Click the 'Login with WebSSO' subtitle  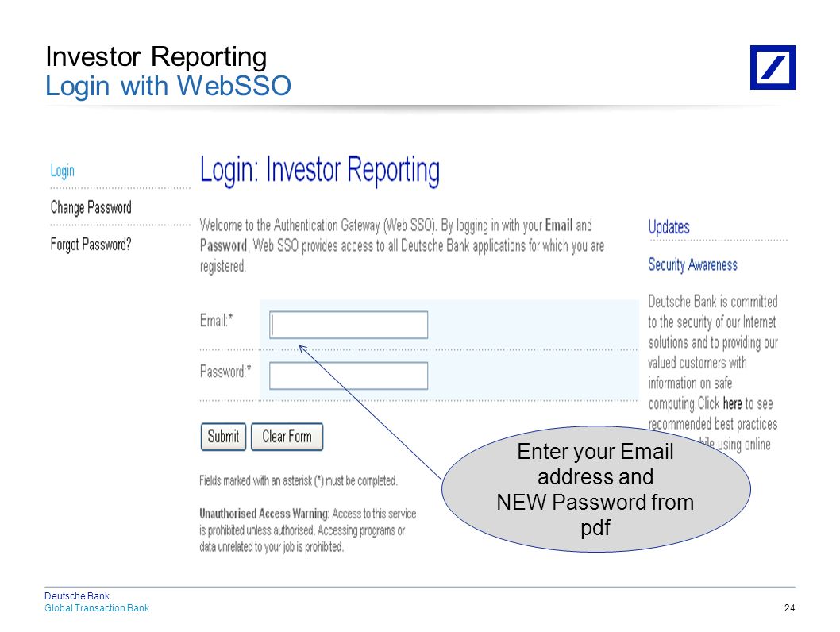(168, 86)
